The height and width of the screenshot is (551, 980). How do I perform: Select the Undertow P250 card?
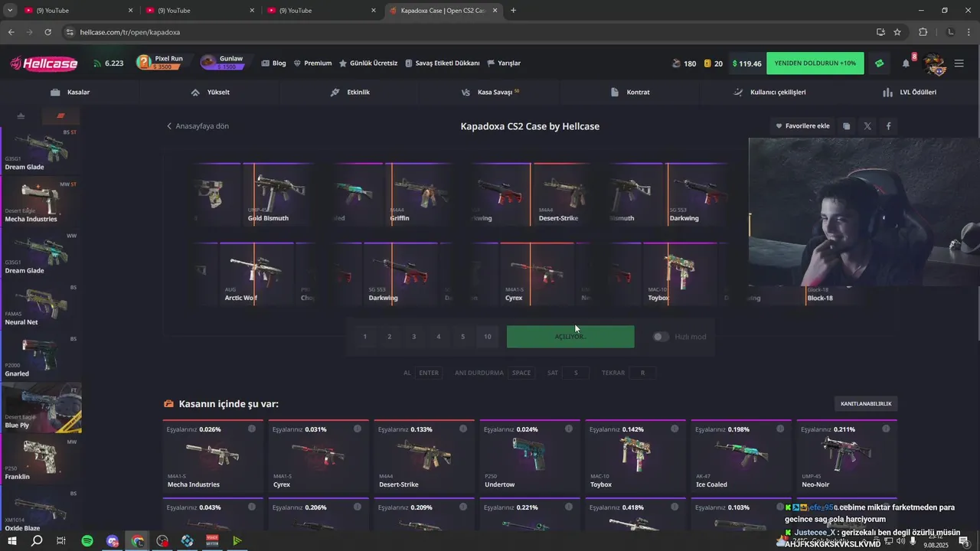pos(530,456)
